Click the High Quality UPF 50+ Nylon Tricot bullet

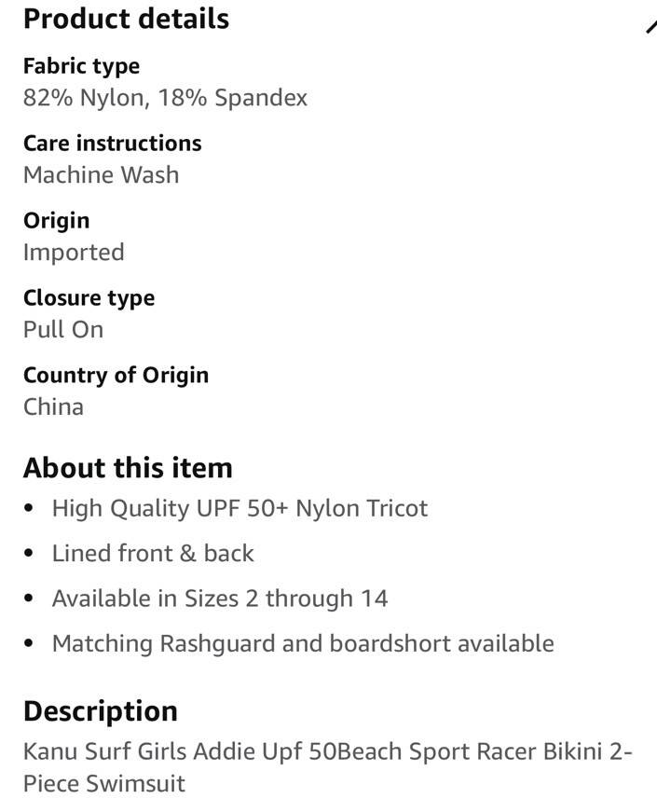click(240, 508)
